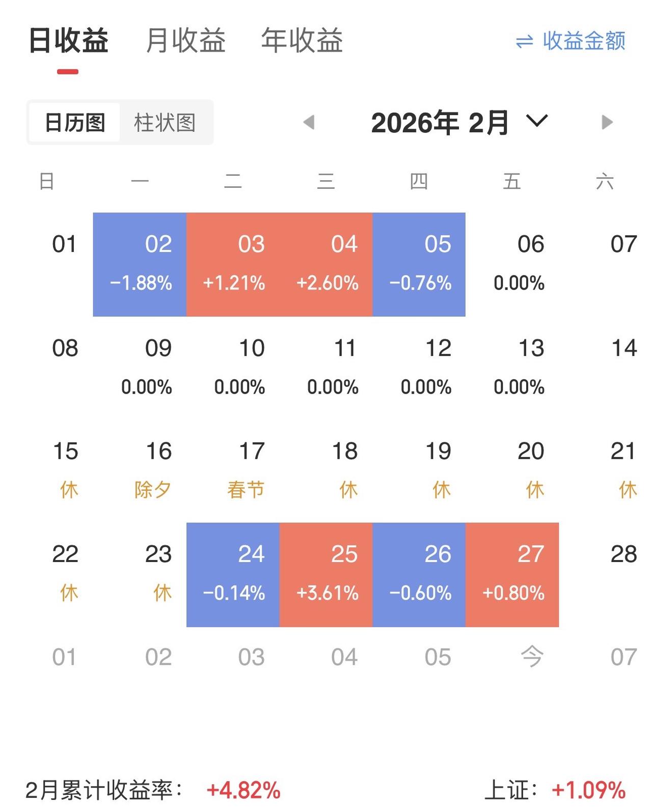Tap the 今 today cell
Image resolution: width=652 pixels, height=812 pixels.
[531, 657]
